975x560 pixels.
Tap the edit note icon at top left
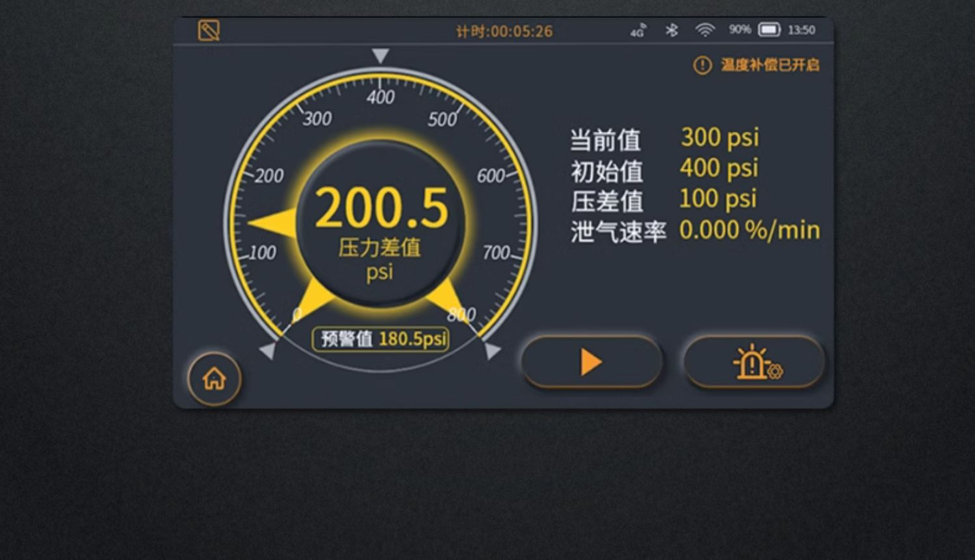(x=209, y=31)
